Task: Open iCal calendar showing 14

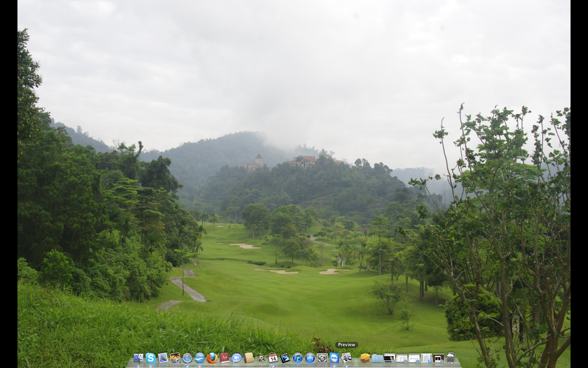Action: coord(273,358)
